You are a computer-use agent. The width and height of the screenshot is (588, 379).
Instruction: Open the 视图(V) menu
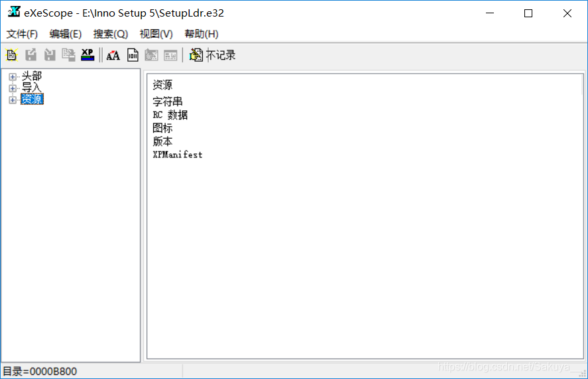[x=156, y=34]
